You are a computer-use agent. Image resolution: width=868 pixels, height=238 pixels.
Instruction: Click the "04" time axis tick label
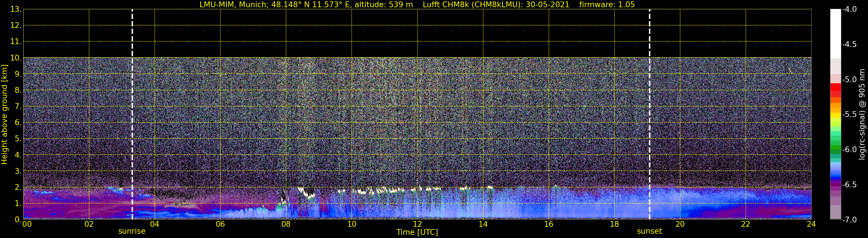tap(155, 224)
